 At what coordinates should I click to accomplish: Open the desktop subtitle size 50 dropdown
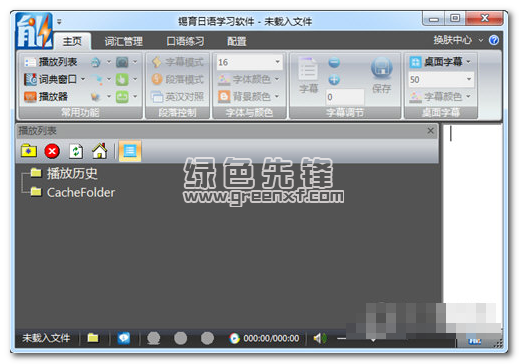pos(469,79)
